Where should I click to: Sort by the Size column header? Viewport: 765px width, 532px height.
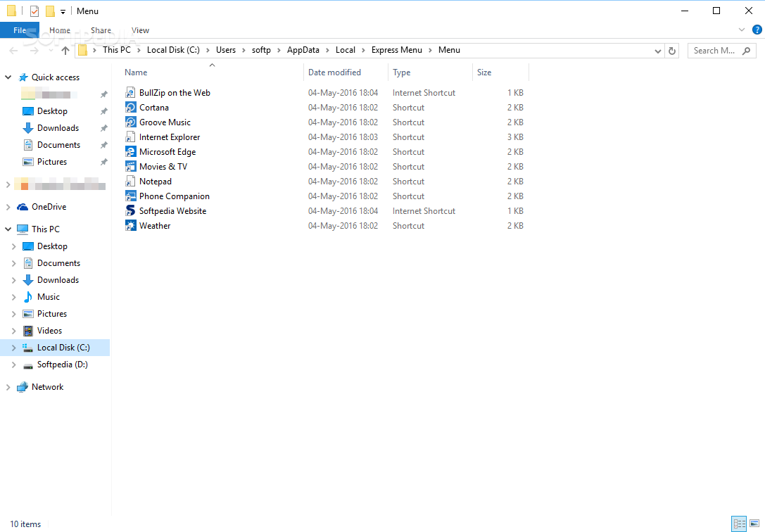tap(500, 72)
